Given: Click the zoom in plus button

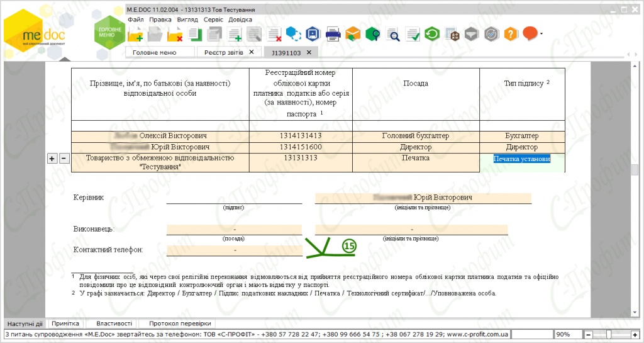Looking at the screenshot, I should point(635,334).
